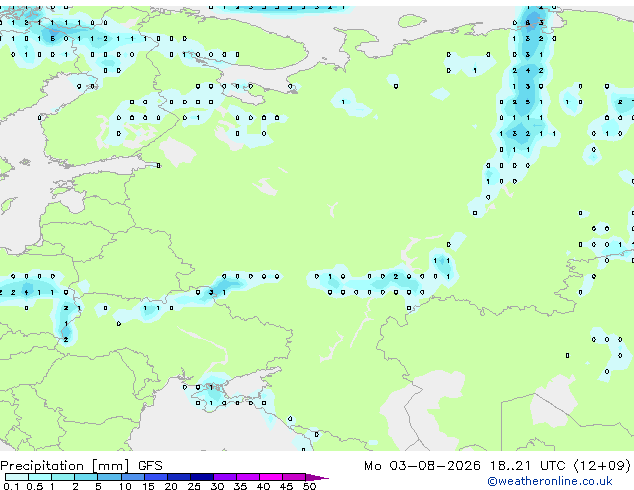Choose the 15–20 mm blue legend swatch

(x=155, y=477)
